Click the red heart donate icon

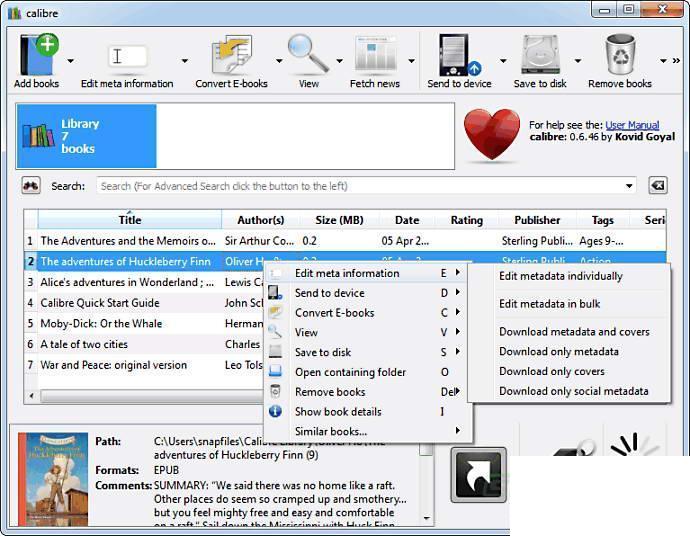point(492,134)
